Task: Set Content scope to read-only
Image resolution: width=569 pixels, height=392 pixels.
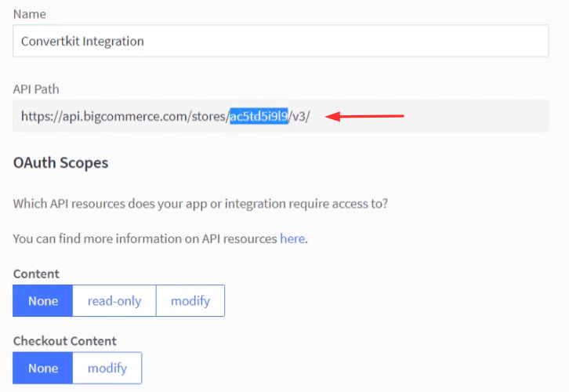Action: pyautogui.click(x=114, y=301)
